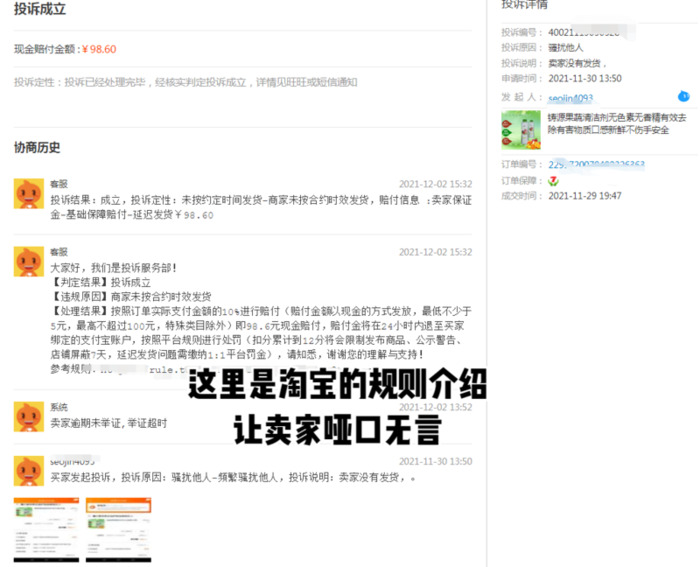700x567 pixels.
Task: Select the line 【违规原因】商家未按合约时效发货
Action: coord(131,297)
